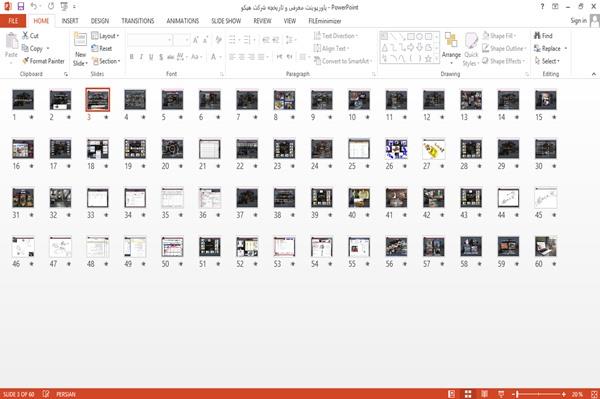This screenshot has width=600, height=399.
Task: Click the spell check icon in the status bar
Action: coord(46,394)
